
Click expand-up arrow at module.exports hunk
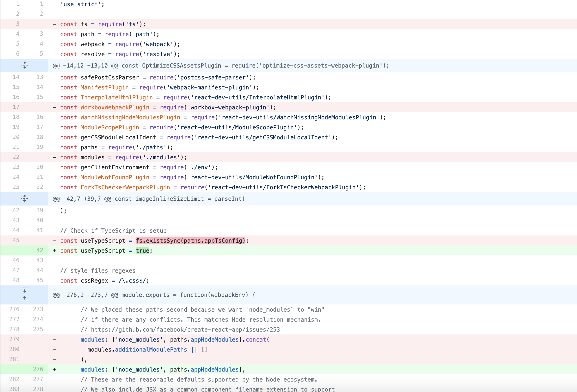24,299
